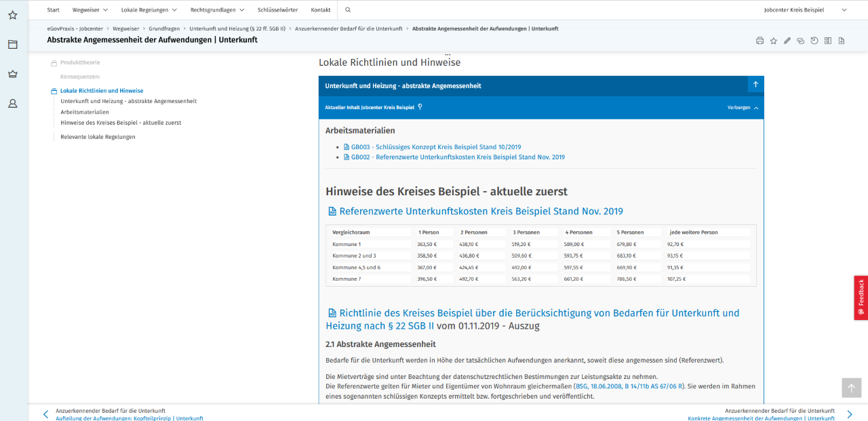Click the search magnifier in top navigation
Screen dimensions: 868x421
pyautogui.click(x=348, y=10)
